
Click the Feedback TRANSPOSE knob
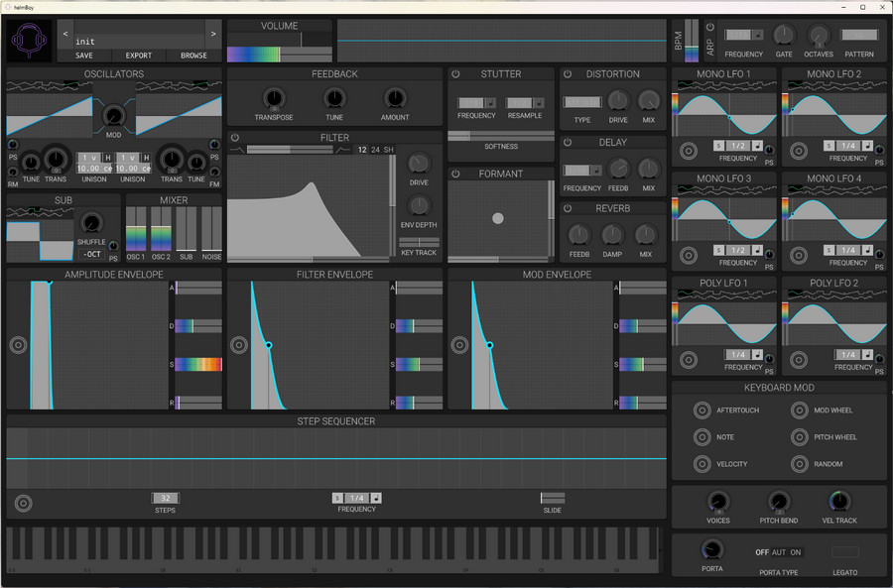click(x=274, y=99)
